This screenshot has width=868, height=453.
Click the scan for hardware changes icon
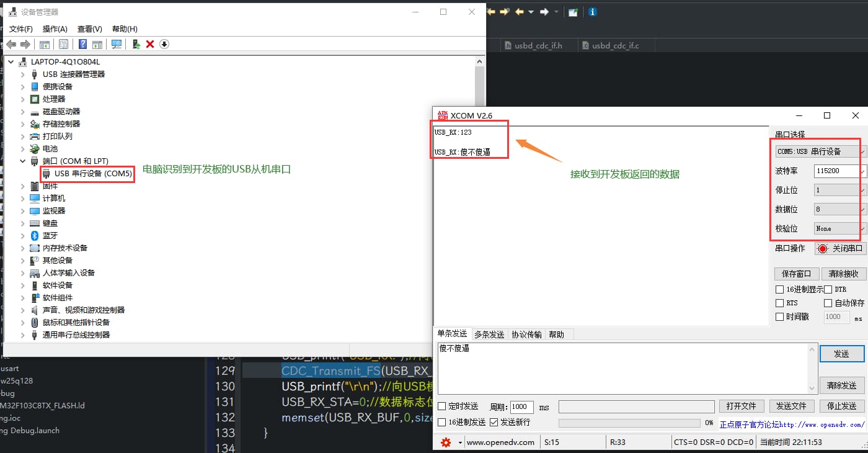click(116, 44)
